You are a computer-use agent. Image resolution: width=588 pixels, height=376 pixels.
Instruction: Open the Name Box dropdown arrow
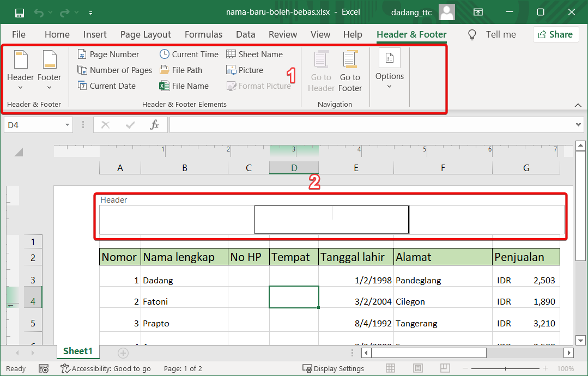[66, 125]
